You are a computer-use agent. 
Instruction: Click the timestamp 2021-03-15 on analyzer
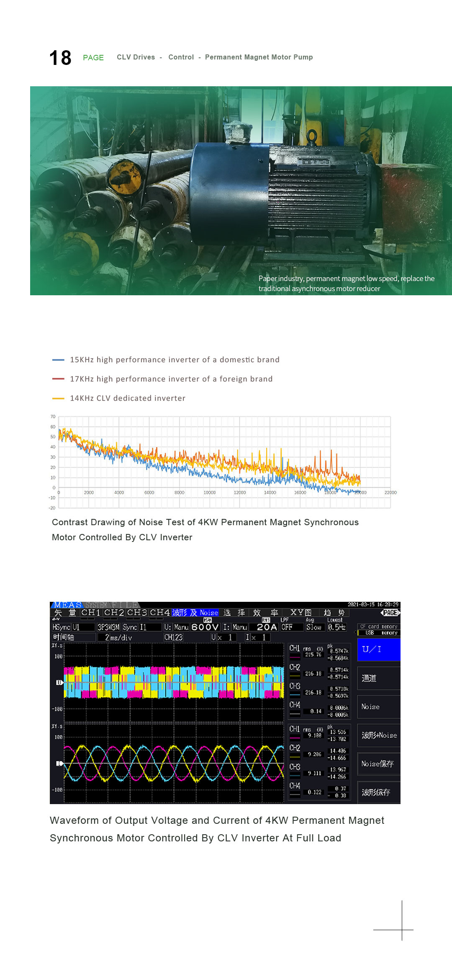click(373, 605)
